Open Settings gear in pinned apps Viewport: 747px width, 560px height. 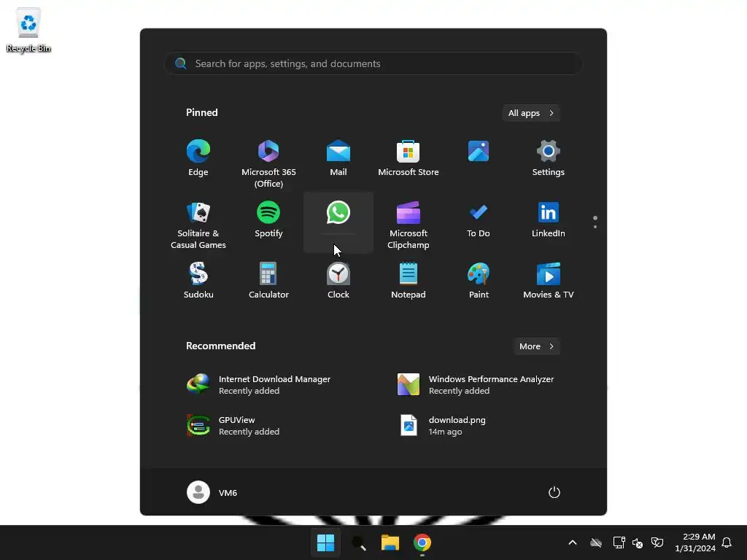(549, 158)
